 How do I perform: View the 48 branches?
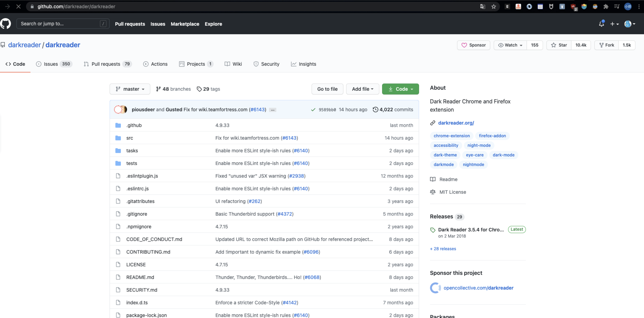(x=173, y=89)
